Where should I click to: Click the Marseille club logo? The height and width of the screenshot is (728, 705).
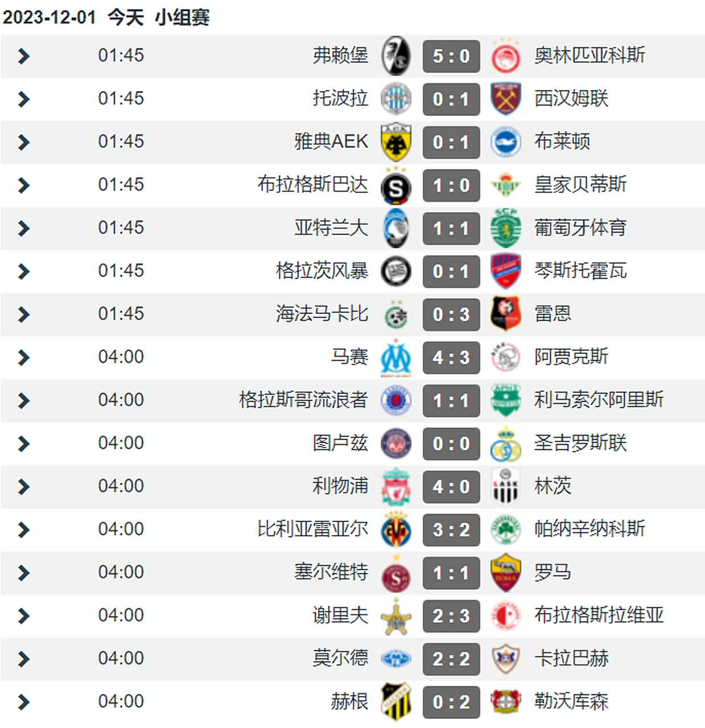[x=396, y=358]
